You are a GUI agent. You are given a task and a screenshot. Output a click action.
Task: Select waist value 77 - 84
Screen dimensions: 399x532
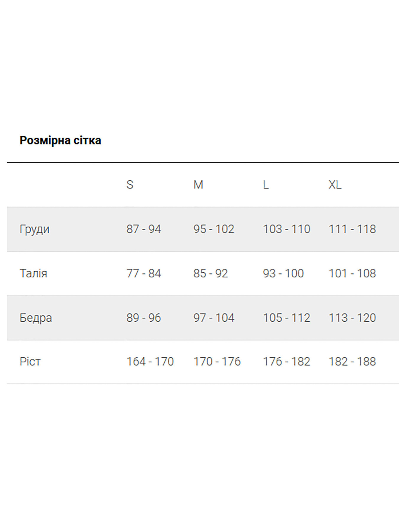(x=144, y=273)
